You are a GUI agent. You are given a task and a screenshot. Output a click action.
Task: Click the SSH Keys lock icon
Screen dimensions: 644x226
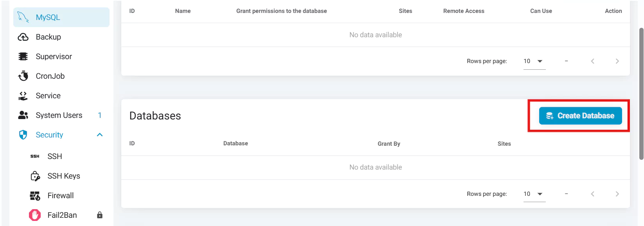tap(35, 176)
